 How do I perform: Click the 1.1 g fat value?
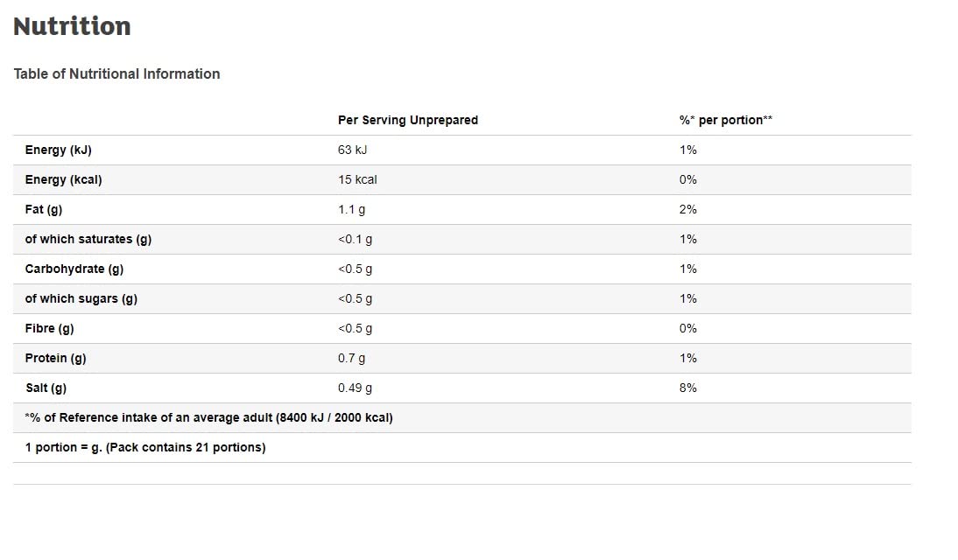(x=351, y=209)
